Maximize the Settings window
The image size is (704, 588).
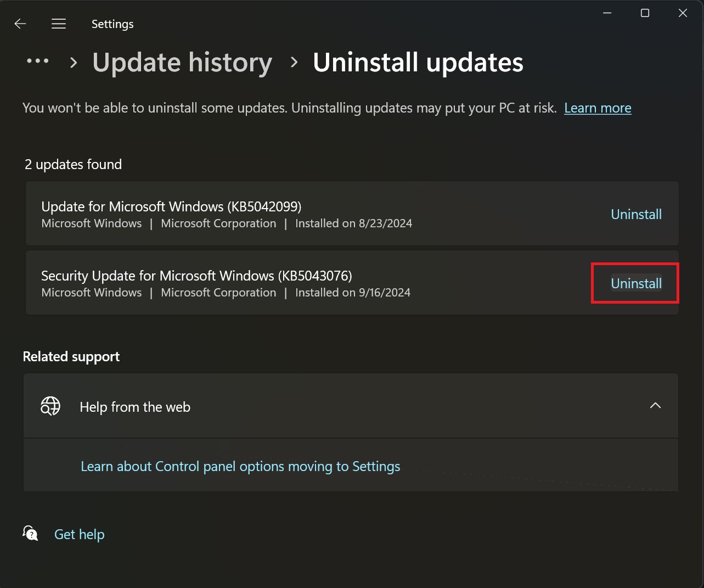point(645,13)
